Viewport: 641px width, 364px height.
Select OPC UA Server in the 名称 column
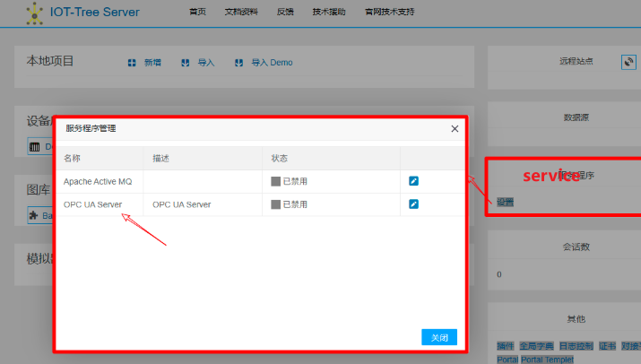point(92,204)
